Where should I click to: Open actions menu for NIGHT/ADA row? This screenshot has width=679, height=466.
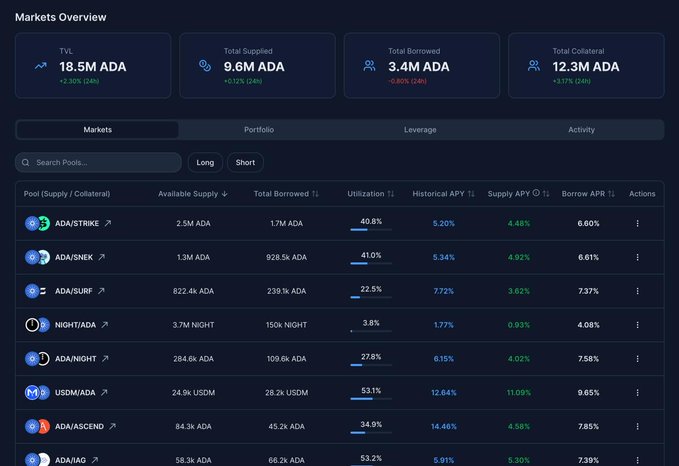[x=637, y=324]
